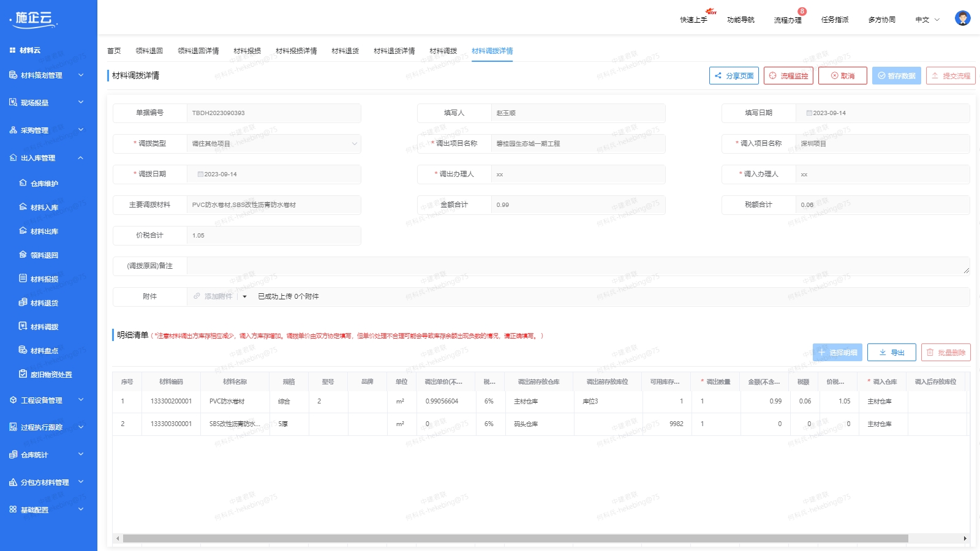Click the 领料退回 sidebar icon
This screenshot has height=551, width=980.
click(23, 255)
